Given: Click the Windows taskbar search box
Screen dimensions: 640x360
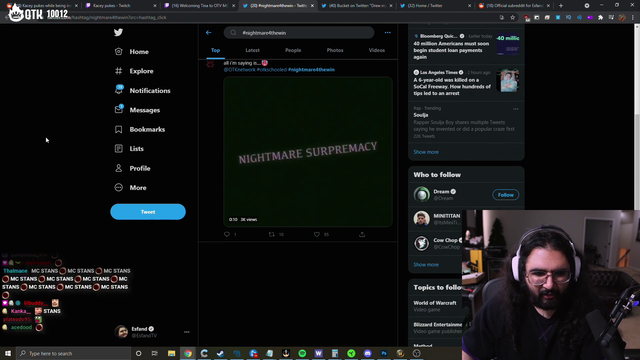Looking at the screenshot, I should click(x=73, y=353).
